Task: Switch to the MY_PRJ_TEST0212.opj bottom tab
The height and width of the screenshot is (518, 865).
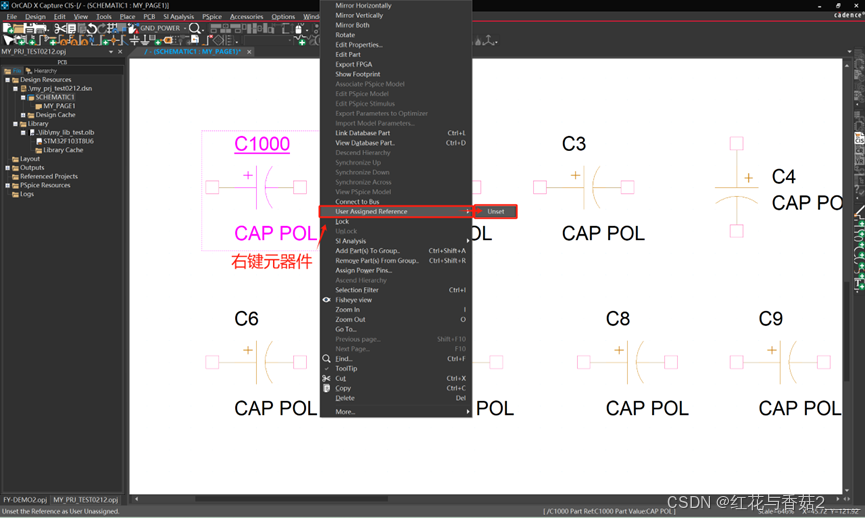Action: point(86,500)
